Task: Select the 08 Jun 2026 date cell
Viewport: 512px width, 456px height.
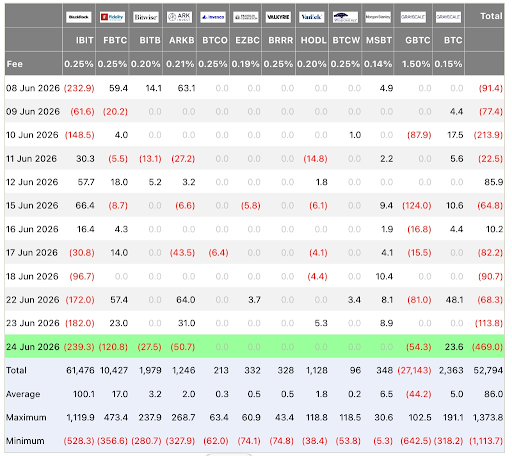Action: (x=33, y=88)
